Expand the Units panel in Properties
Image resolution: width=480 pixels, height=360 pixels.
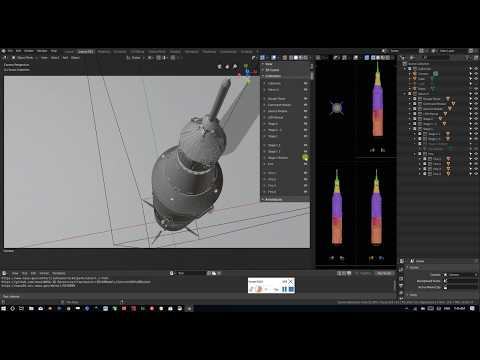(408, 295)
